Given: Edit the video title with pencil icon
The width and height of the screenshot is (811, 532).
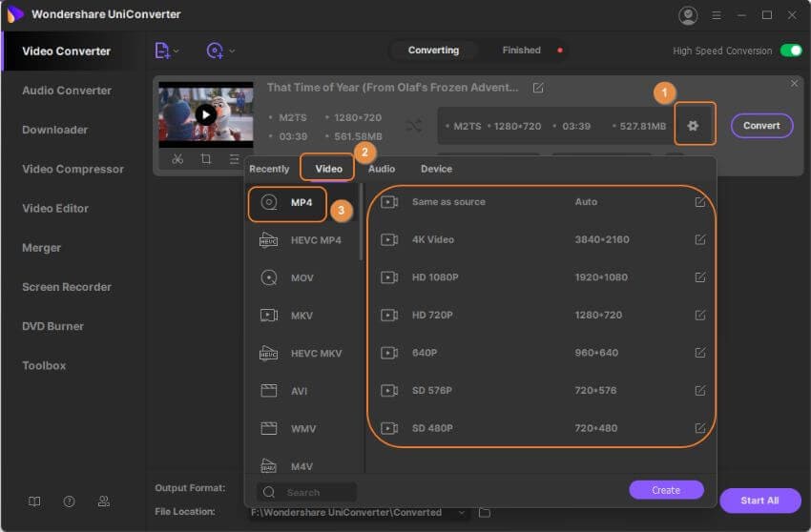Looking at the screenshot, I should point(538,88).
